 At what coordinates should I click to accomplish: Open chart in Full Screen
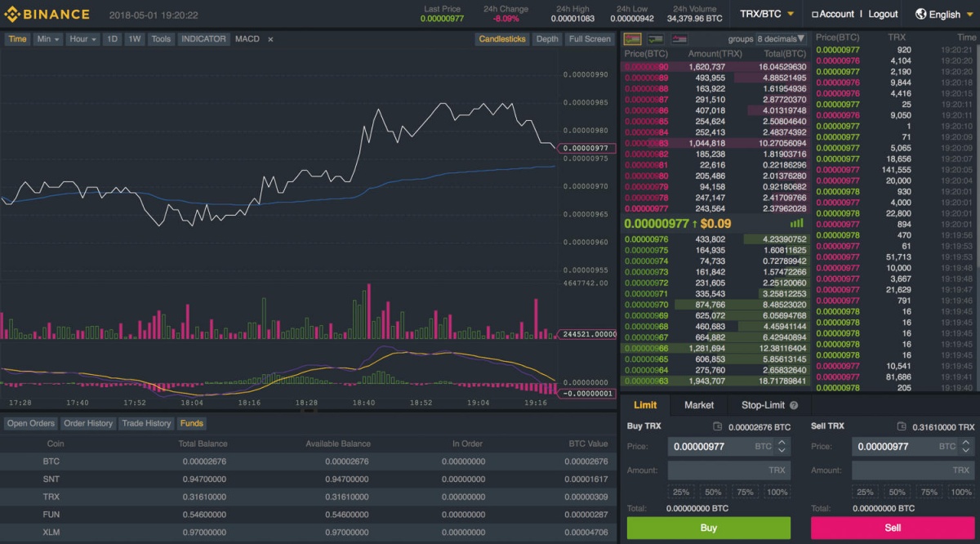pyautogui.click(x=590, y=39)
